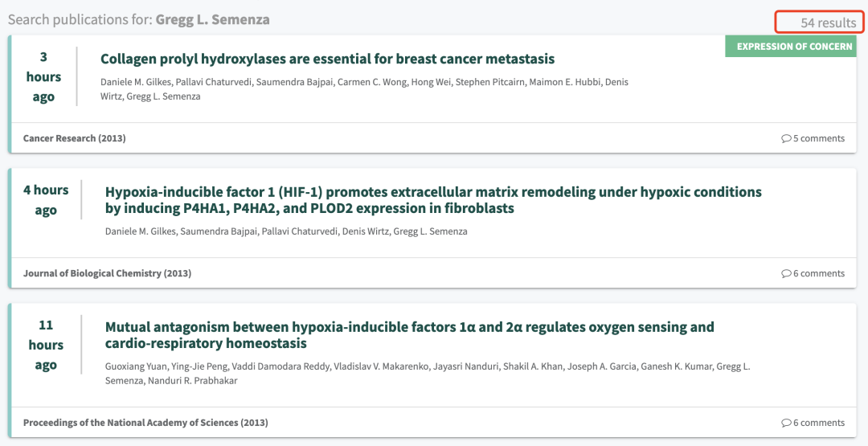This screenshot has width=868, height=446.
Task: Click the '3 hours ago' timestamp
Action: tap(43, 76)
